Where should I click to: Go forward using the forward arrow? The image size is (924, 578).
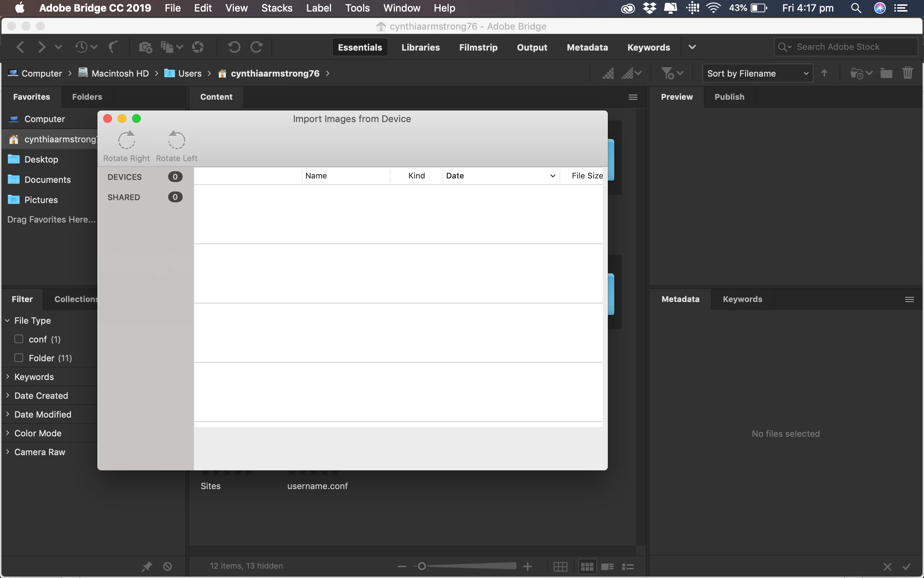pyautogui.click(x=41, y=47)
